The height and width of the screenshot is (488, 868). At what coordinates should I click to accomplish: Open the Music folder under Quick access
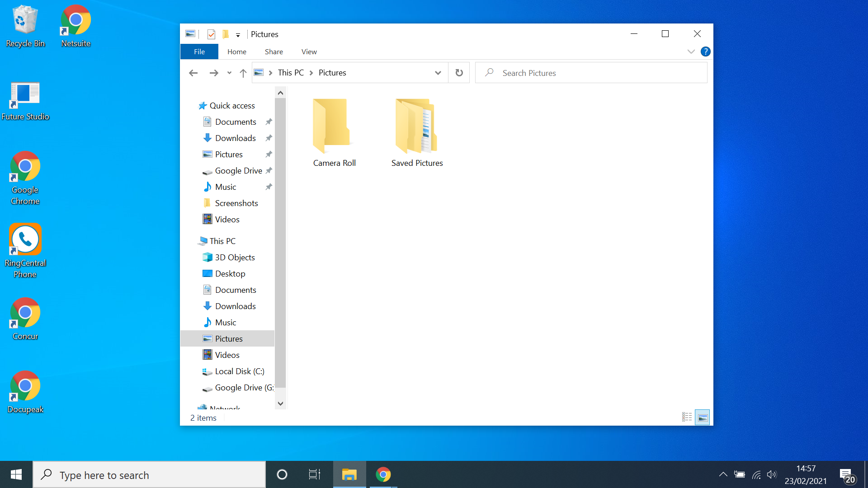click(226, 187)
